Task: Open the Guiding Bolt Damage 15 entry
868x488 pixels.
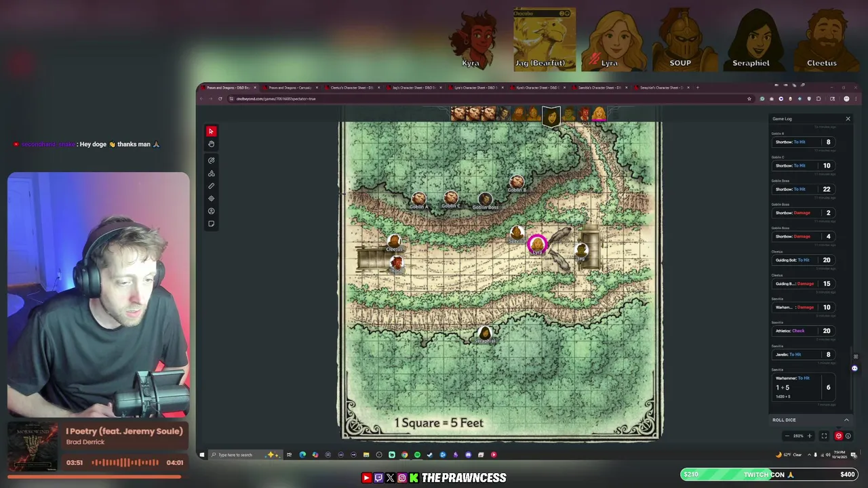Action: [803, 283]
